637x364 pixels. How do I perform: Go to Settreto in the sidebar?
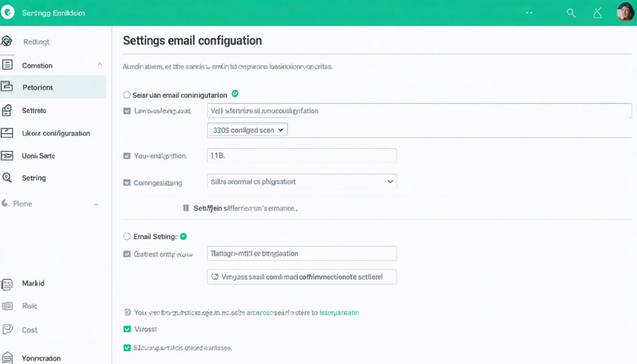(34, 110)
